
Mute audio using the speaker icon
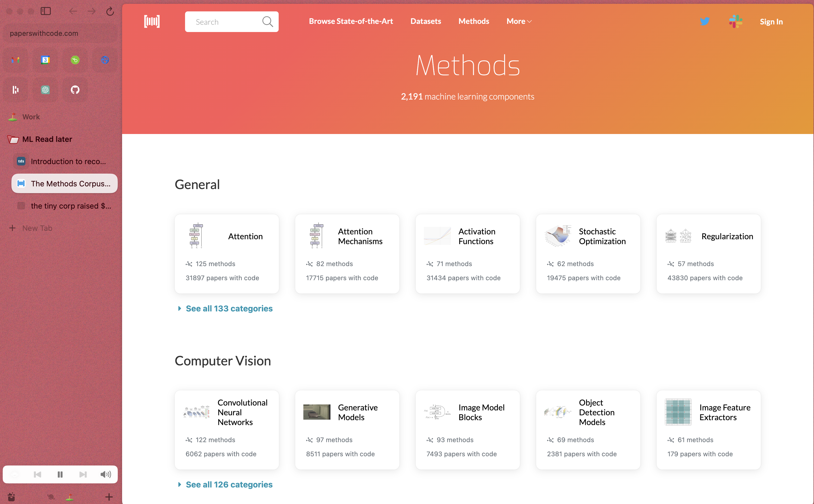point(106,474)
